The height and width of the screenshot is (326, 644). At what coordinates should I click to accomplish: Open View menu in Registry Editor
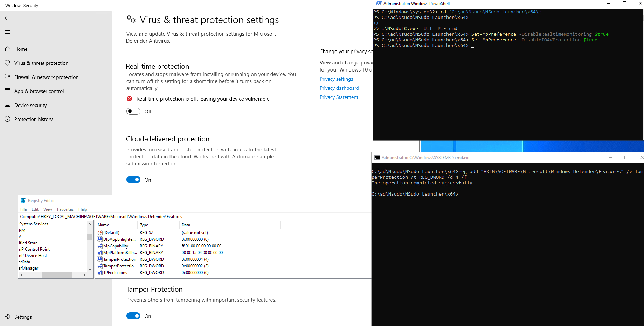pyautogui.click(x=48, y=209)
